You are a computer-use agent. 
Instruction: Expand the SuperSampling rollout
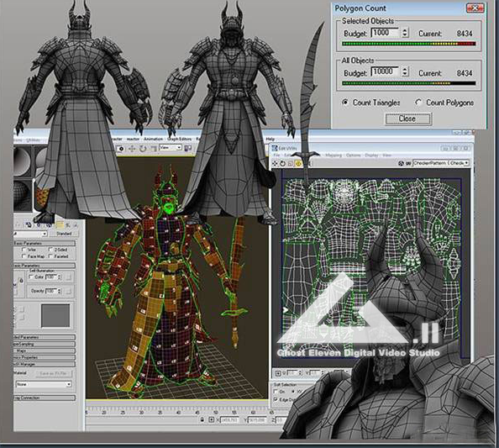pos(45,344)
